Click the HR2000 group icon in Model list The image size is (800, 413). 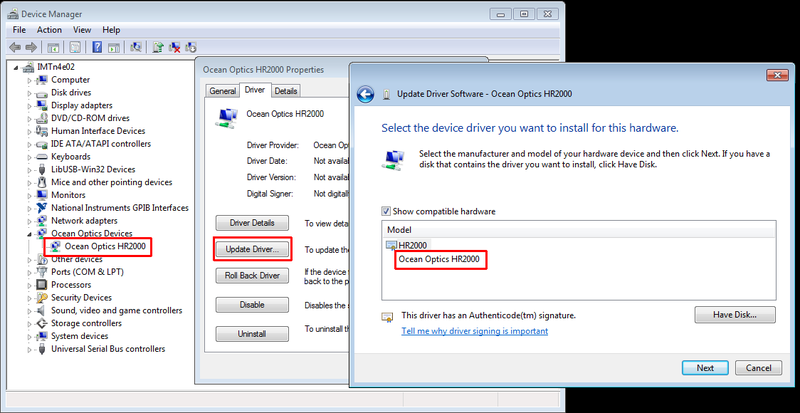392,245
